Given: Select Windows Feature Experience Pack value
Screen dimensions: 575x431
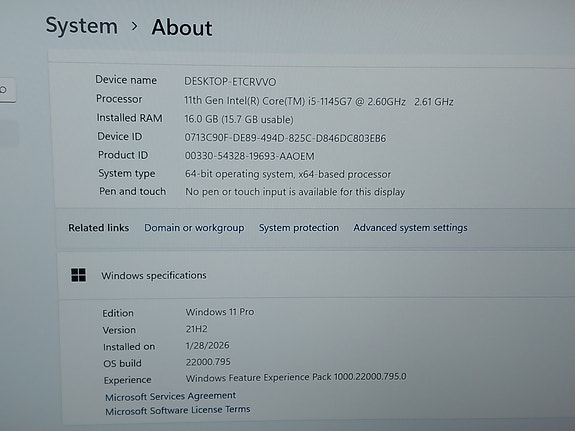Looking at the screenshot, I should (x=296, y=377).
